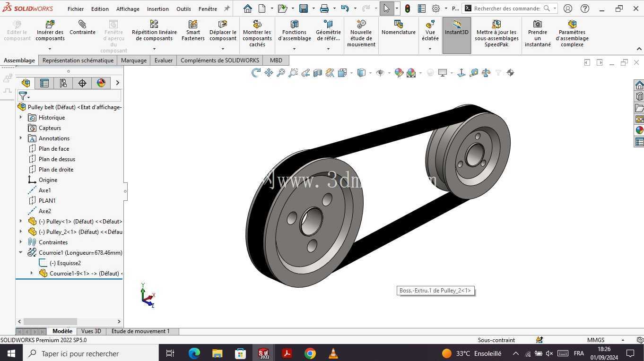Click the Edit Appearance color ball icon
This screenshot has height=361, width=644.
pyautogui.click(x=399, y=73)
